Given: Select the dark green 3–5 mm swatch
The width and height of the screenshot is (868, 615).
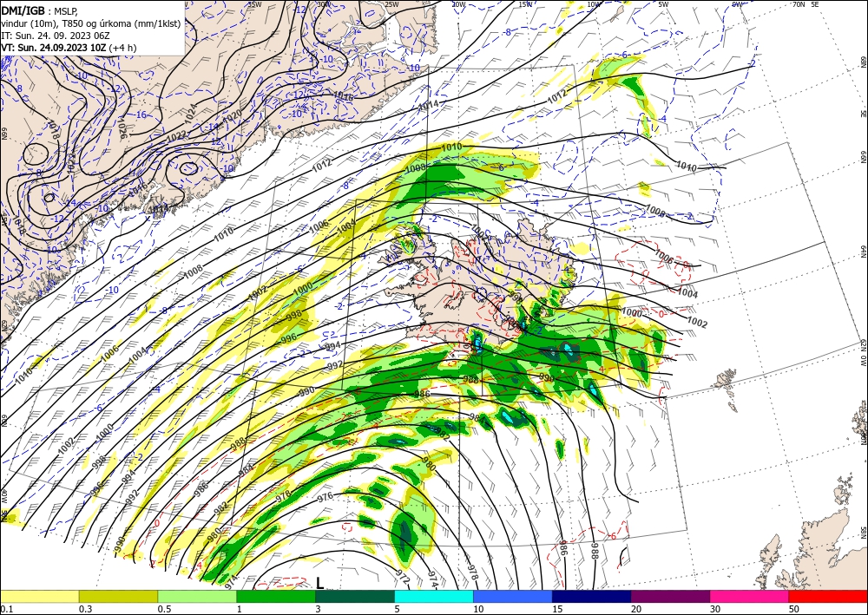Looking at the screenshot, I should [355, 596].
